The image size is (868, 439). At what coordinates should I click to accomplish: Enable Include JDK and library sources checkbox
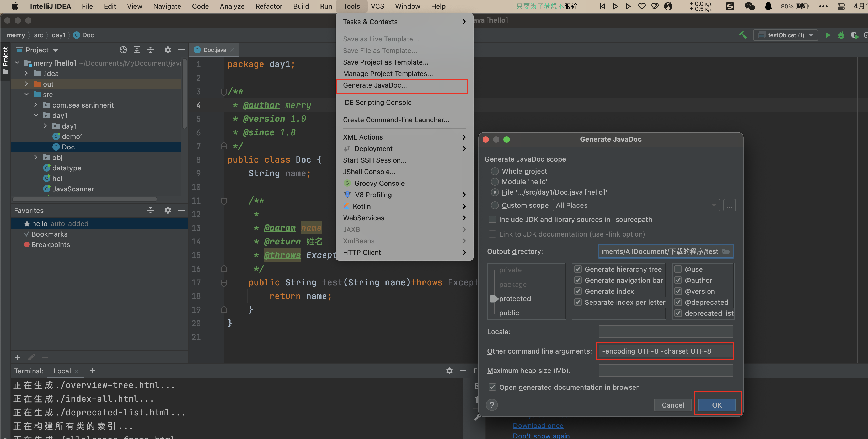pos(492,219)
